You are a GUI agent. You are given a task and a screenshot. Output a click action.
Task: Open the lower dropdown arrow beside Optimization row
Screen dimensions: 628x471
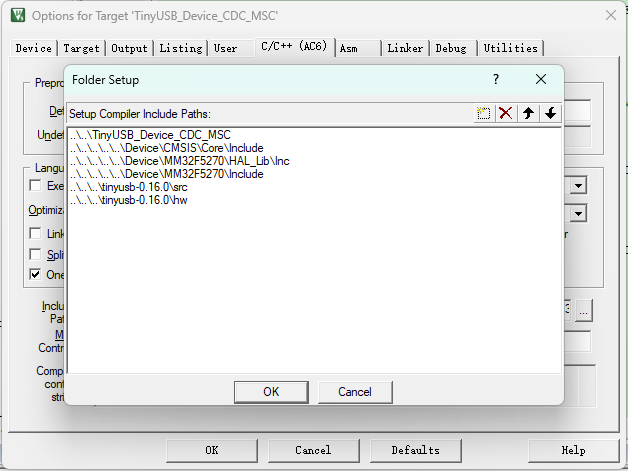click(x=578, y=213)
